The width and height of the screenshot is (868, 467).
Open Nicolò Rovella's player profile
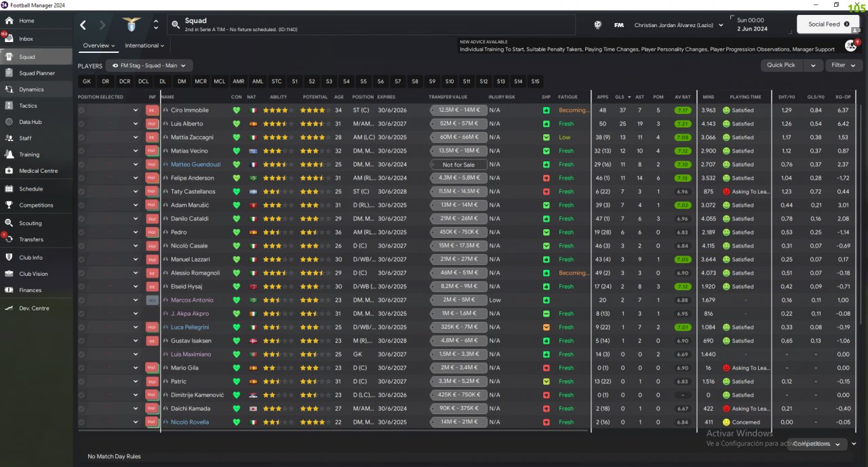click(x=190, y=422)
